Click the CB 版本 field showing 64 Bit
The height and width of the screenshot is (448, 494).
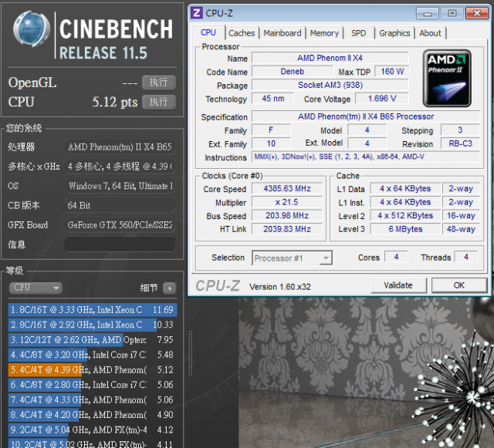120,205
